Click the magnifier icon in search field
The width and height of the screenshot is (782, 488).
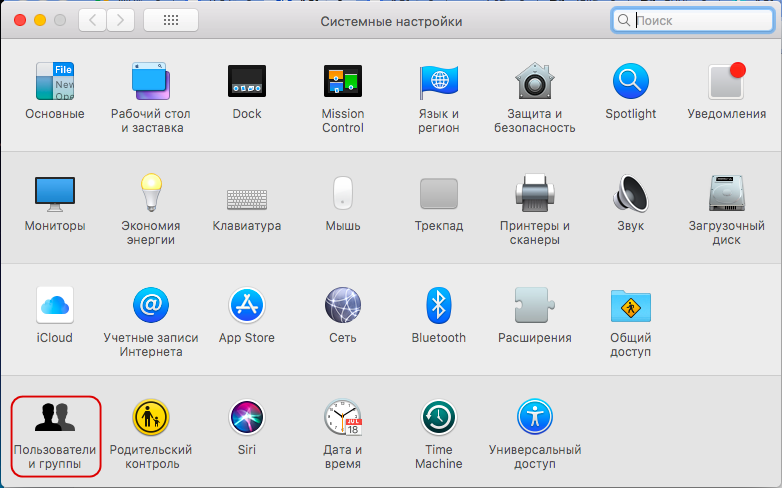tap(623, 20)
